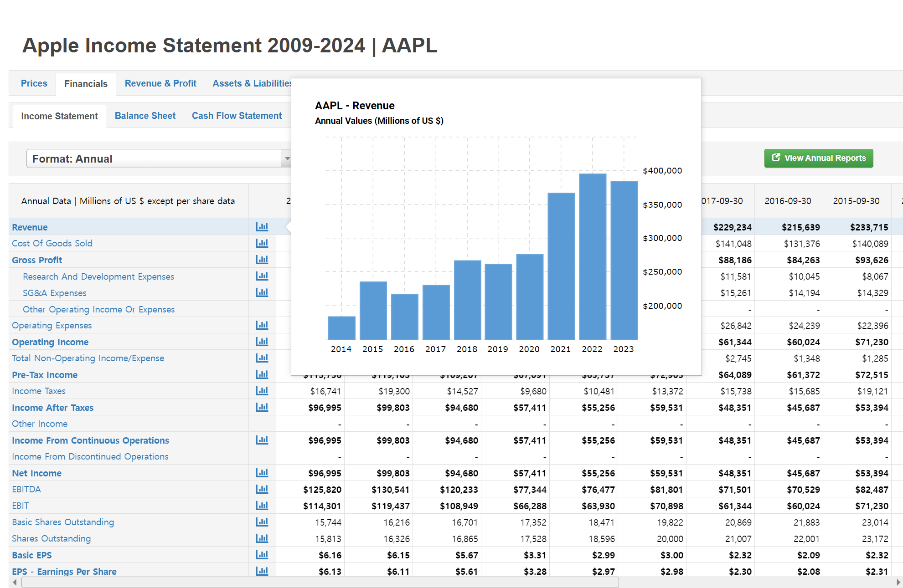Click the horizontal scrollbar right arrow

pos(898,582)
